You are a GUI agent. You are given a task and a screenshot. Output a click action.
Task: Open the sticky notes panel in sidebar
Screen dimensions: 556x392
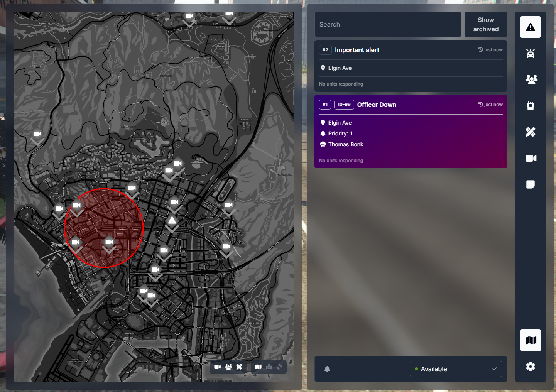coord(531,184)
